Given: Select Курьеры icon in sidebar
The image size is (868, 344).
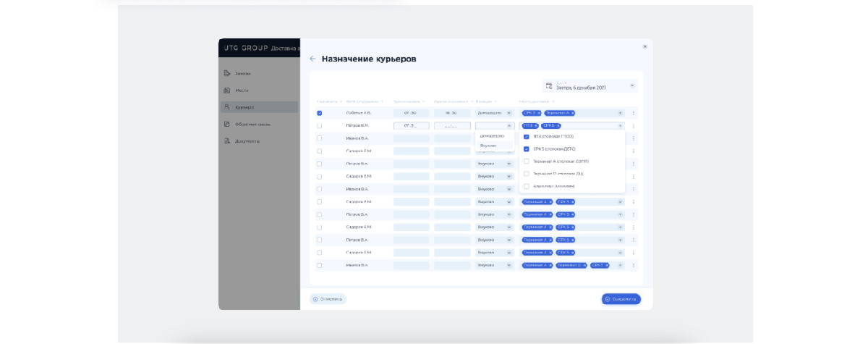Looking at the screenshot, I should click(x=226, y=107).
